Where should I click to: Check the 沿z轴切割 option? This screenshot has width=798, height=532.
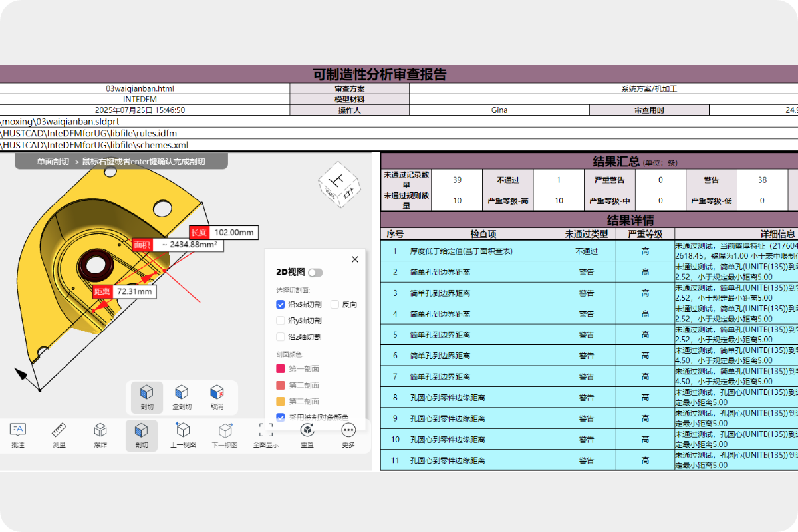(x=281, y=337)
